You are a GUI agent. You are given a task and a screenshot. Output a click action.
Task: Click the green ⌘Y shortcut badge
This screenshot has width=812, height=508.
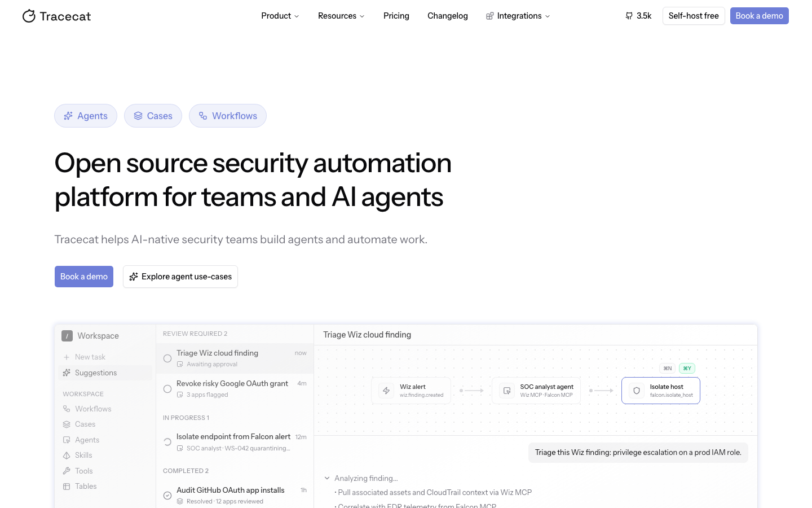point(687,368)
